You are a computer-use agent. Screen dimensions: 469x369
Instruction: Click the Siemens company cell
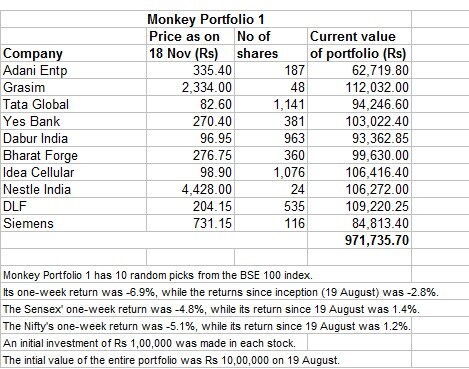click(x=74, y=223)
